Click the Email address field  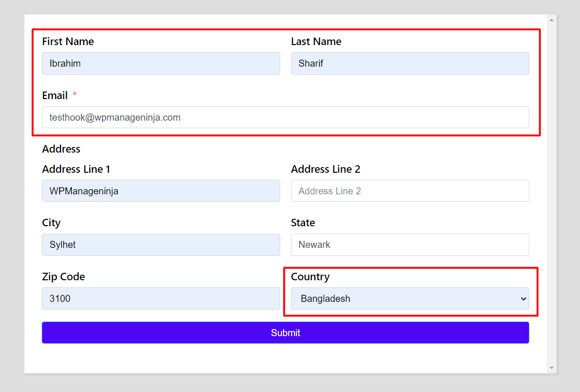(285, 117)
